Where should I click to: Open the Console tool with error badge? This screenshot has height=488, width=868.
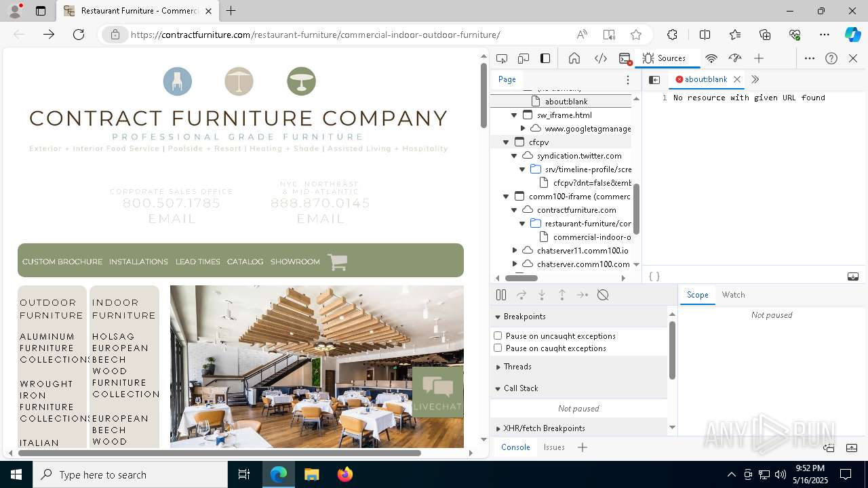pos(625,58)
